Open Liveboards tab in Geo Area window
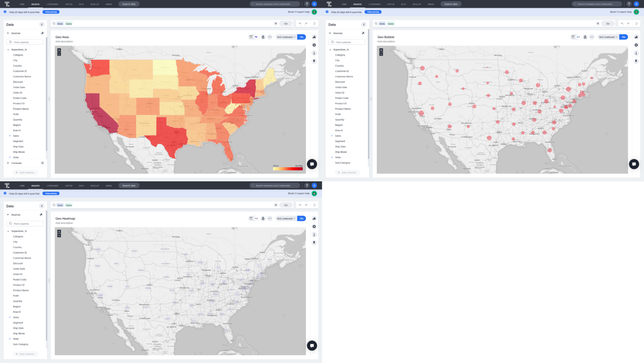Image resolution: width=644 pixels, height=363 pixels. click(x=52, y=4)
